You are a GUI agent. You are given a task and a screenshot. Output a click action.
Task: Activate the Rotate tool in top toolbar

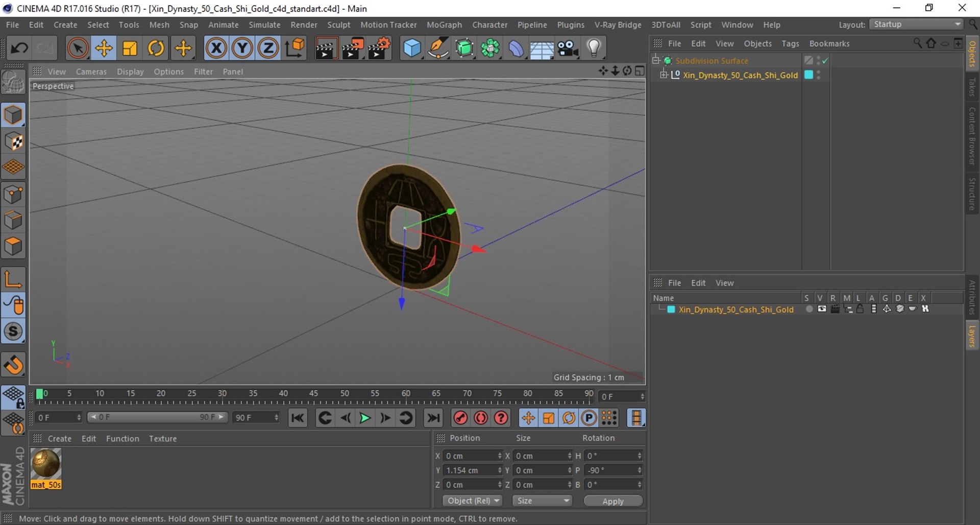[x=156, y=48]
